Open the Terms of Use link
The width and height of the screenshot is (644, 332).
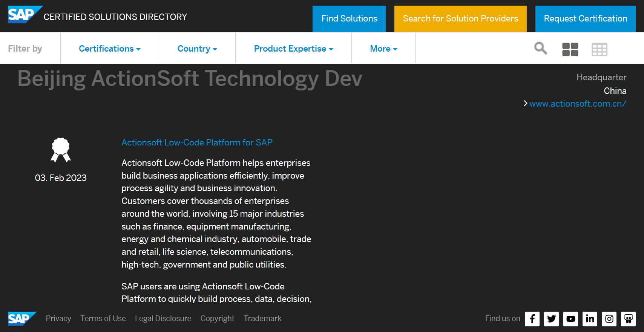coord(103,318)
